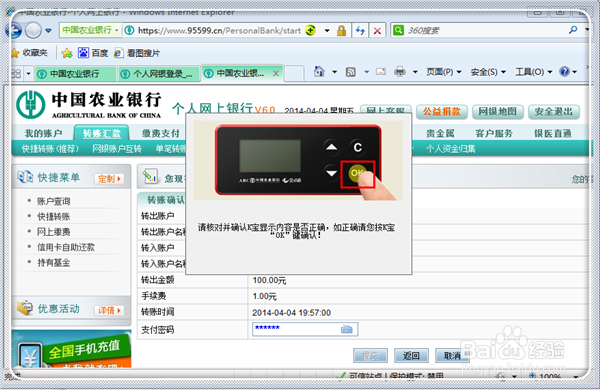Click the browser back arrow button

pos(14,30)
